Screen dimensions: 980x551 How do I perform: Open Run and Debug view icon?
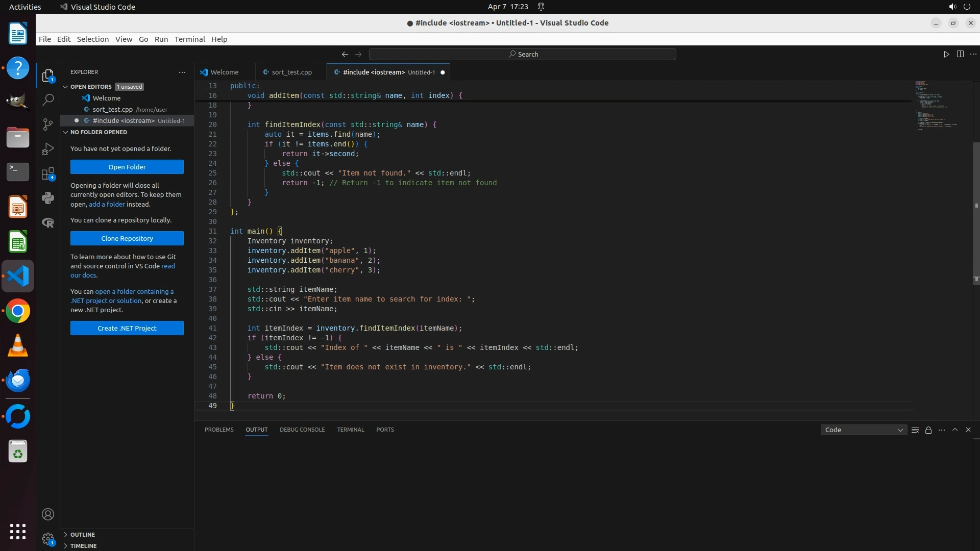tap(48, 149)
